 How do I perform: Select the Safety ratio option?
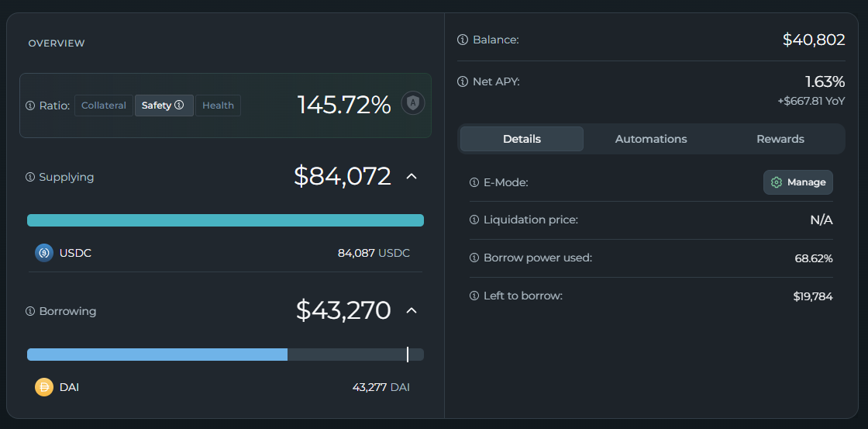coord(164,106)
